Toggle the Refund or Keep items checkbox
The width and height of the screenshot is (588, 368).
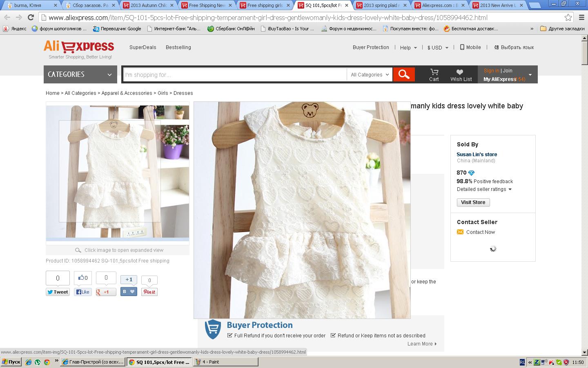pos(333,335)
